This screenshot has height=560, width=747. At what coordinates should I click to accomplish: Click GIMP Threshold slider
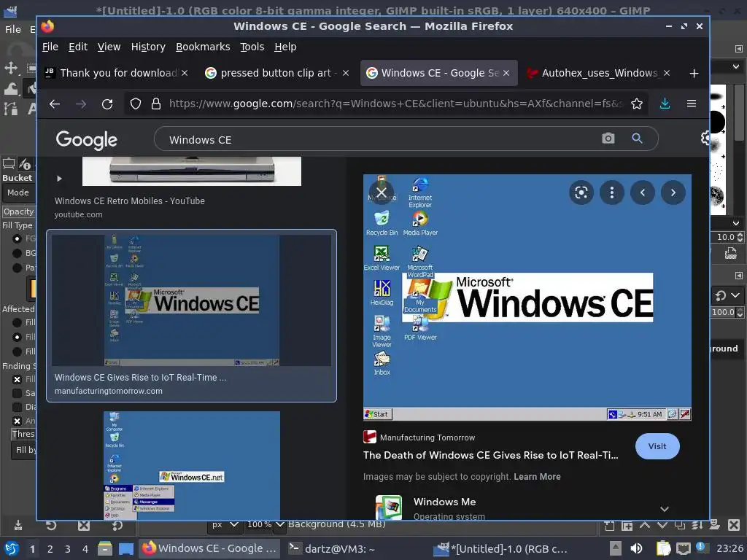pos(23,434)
